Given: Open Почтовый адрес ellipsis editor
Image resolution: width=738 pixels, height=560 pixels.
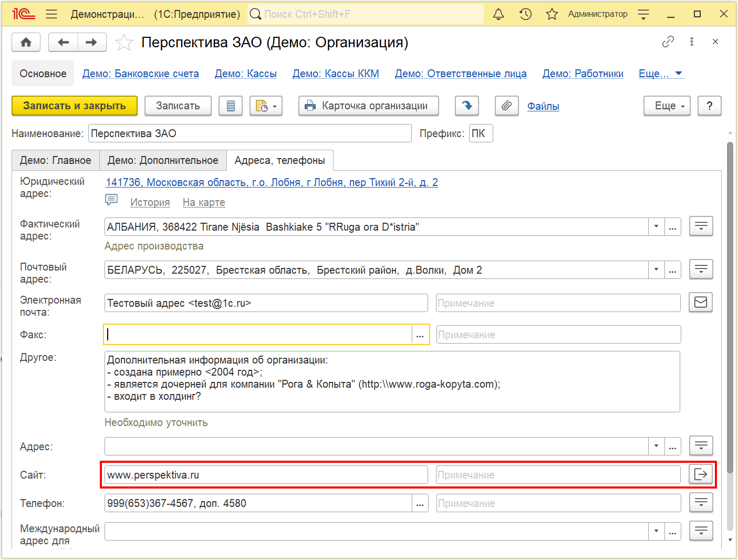Looking at the screenshot, I should (673, 270).
